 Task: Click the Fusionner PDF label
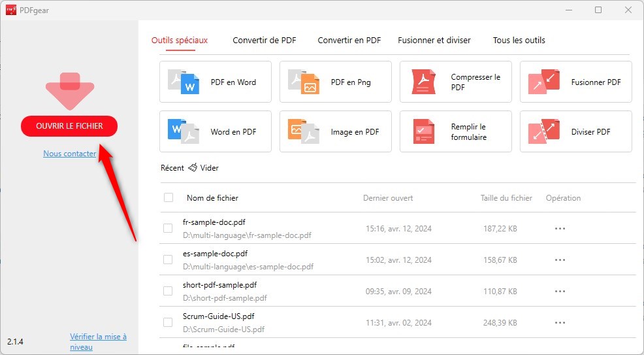point(596,82)
